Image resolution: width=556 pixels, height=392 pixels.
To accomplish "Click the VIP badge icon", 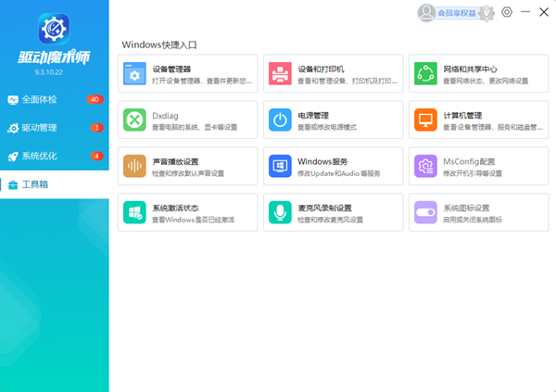I will tap(486, 13).
